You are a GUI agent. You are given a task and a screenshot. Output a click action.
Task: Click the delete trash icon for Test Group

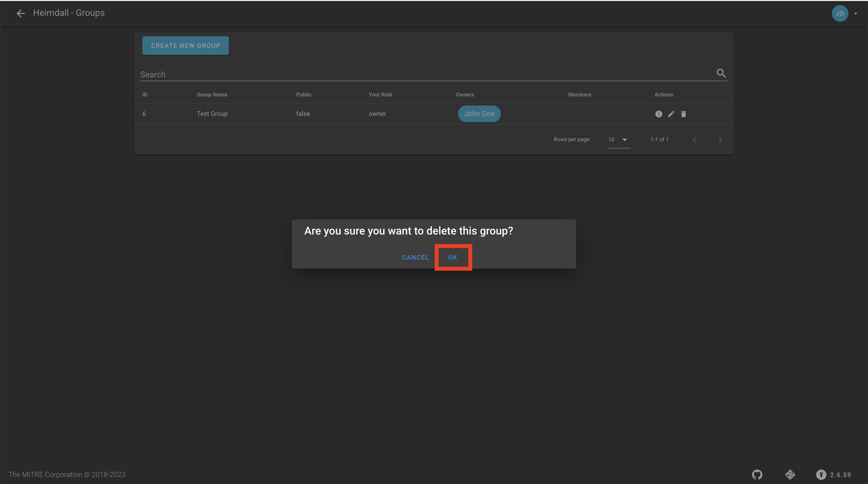tap(684, 114)
